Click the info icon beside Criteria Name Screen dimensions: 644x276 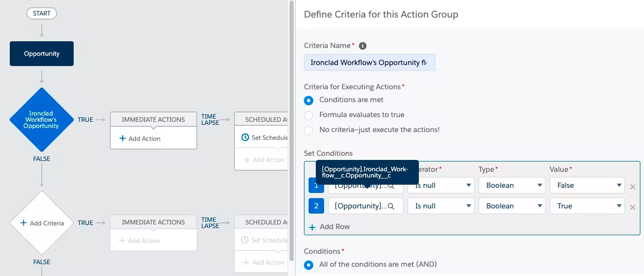(362, 46)
